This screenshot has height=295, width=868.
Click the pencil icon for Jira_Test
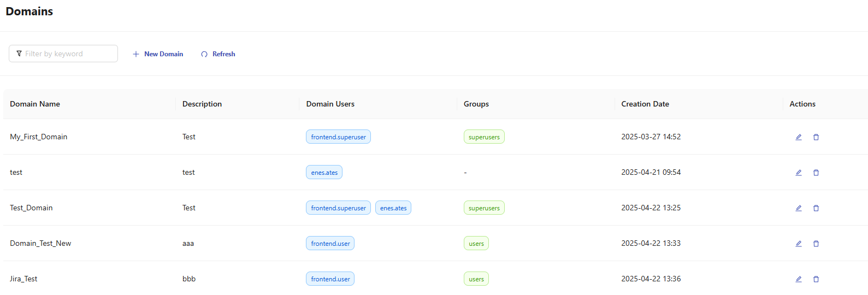798,279
